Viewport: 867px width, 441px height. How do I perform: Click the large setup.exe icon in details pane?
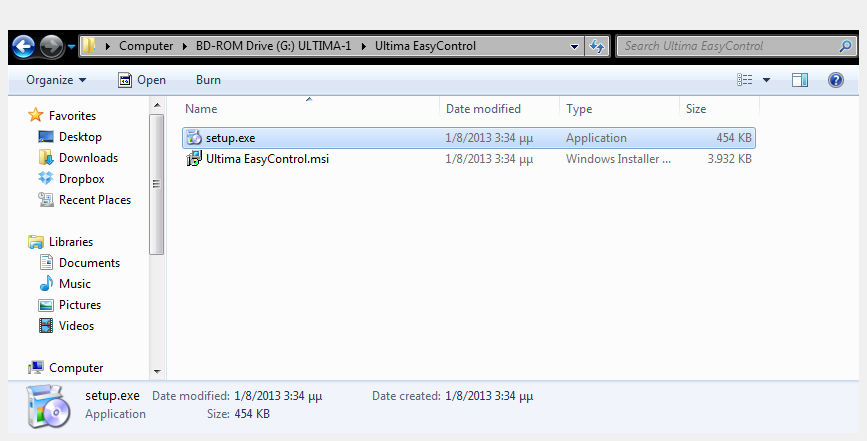pyautogui.click(x=48, y=407)
